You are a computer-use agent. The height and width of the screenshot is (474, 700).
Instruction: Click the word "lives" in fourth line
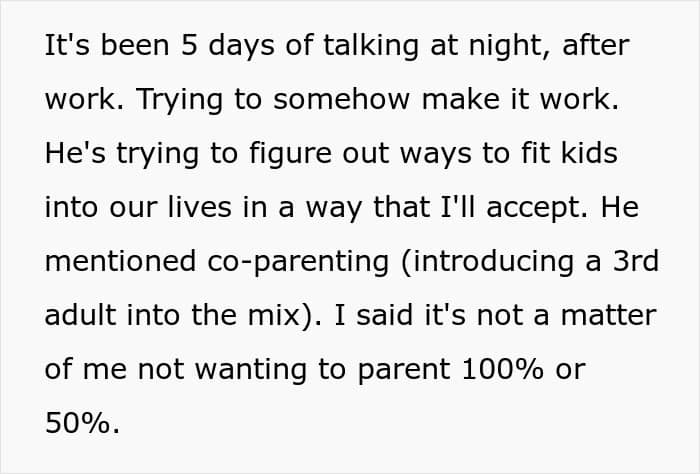200,207
